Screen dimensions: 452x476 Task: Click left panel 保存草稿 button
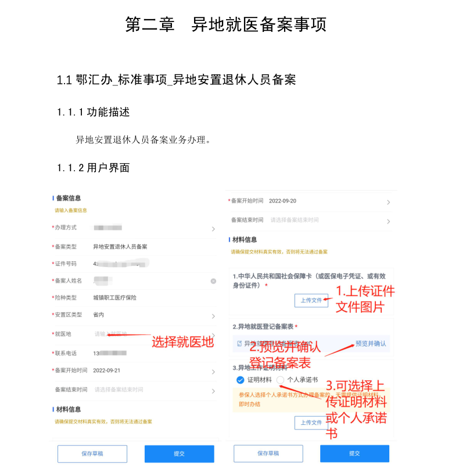(x=92, y=453)
